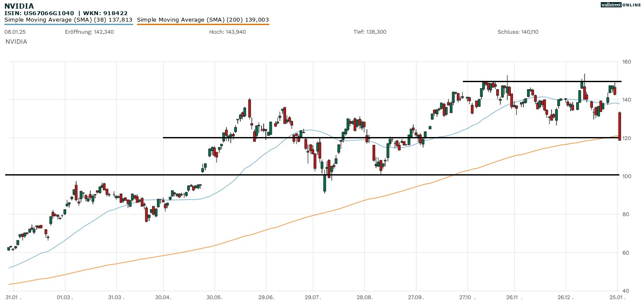This screenshot has width=644, height=300.
Task: Click the Schluss 140,110 value
Action: click(518, 32)
